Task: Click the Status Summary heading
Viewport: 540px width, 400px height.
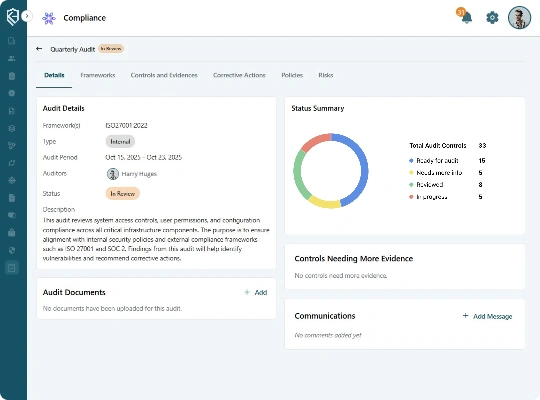Action: (x=318, y=108)
